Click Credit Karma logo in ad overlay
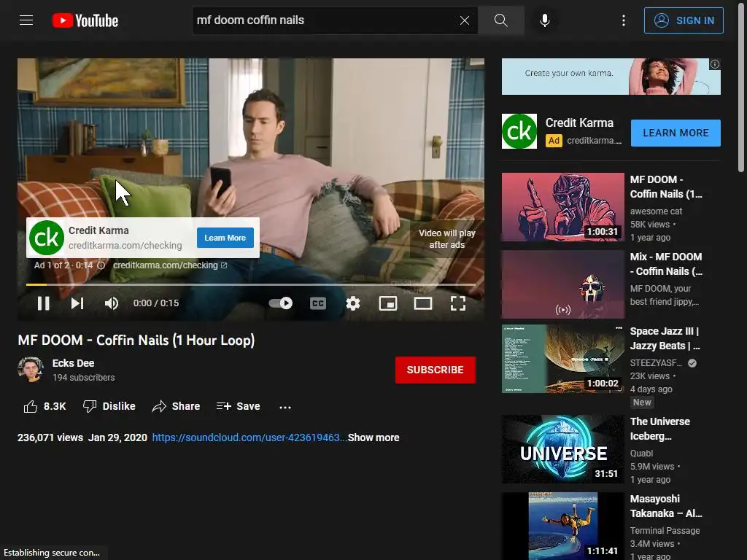 (x=46, y=238)
